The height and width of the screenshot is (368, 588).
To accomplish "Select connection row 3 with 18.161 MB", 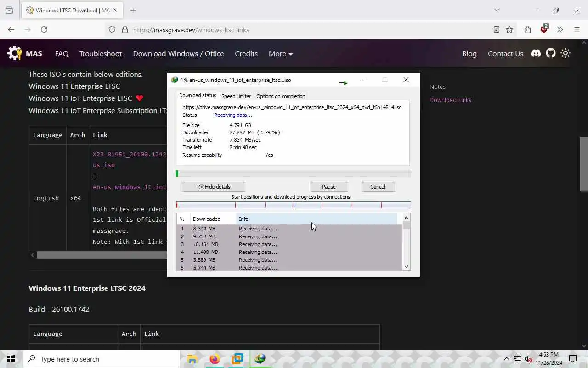I will pyautogui.click(x=289, y=244).
